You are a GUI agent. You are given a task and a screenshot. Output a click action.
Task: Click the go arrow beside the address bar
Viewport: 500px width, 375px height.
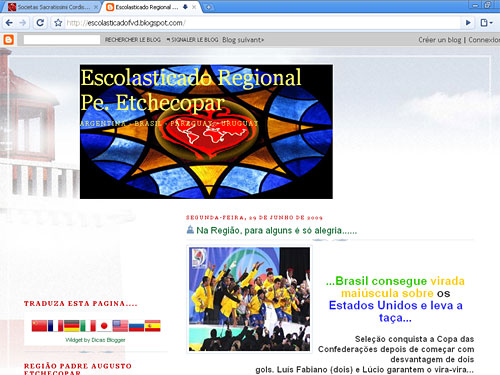468,23
